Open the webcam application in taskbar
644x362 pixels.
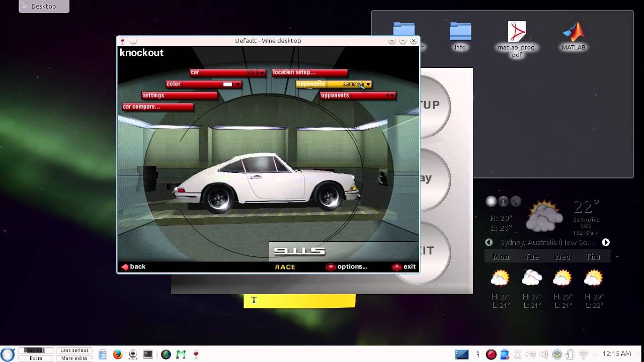point(133,354)
